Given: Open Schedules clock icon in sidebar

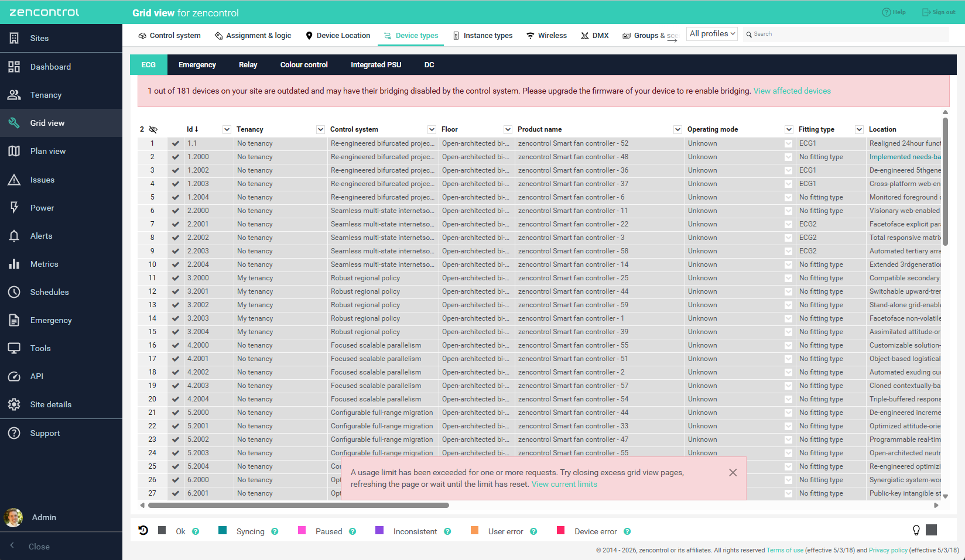Looking at the screenshot, I should tap(14, 292).
